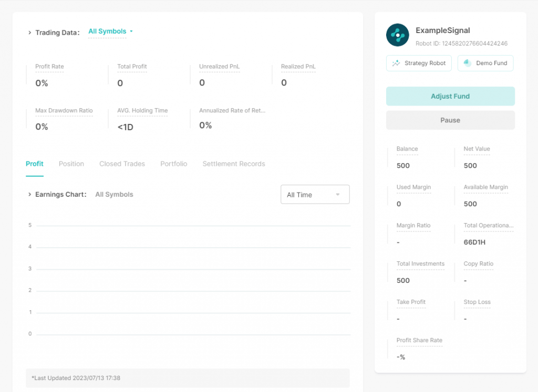Click the Last Updated 2023/07/13 17:38 note
Image resolution: width=538 pixels, height=392 pixels.
(76, 378)
